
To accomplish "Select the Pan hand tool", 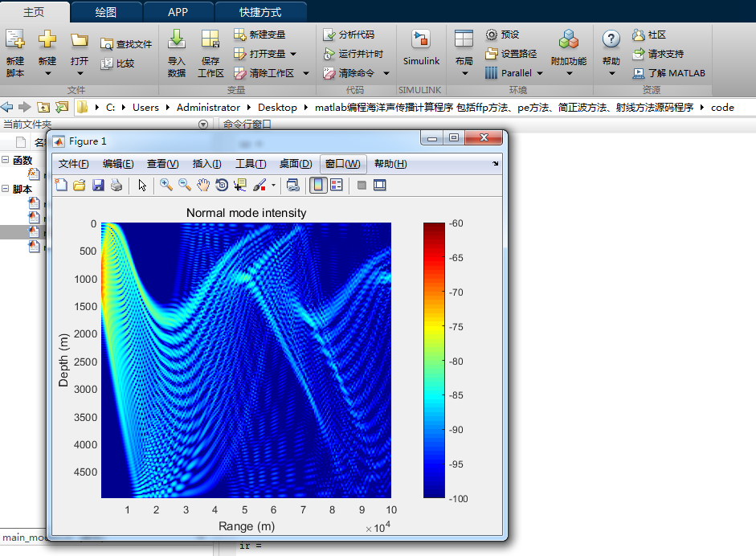I will (203, 185).
